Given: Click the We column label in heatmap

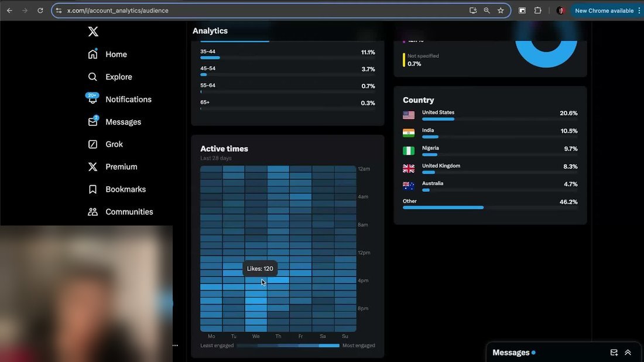Looking at the screenshot, I should [256, 336].
